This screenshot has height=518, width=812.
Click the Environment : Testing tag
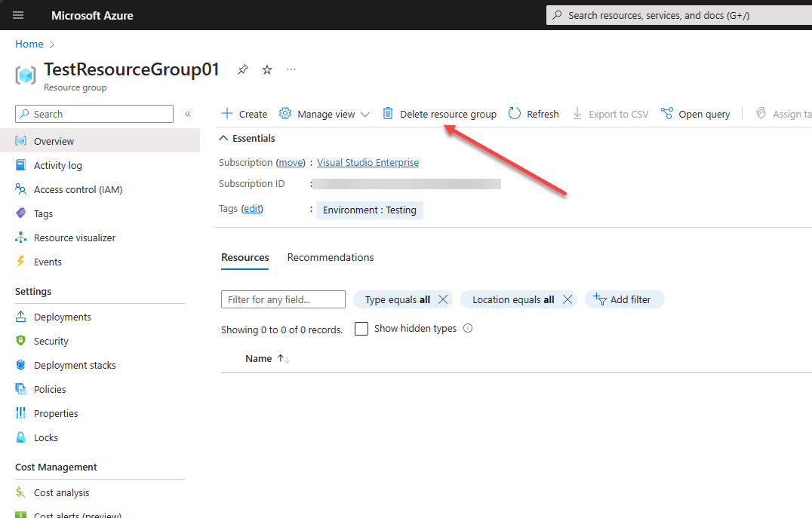click(370, 210)
